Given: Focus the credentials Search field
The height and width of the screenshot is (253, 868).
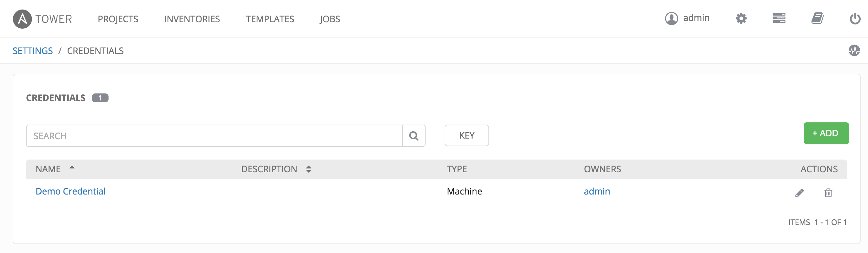Looking at the screenshot, I should [x=214, y=136].
